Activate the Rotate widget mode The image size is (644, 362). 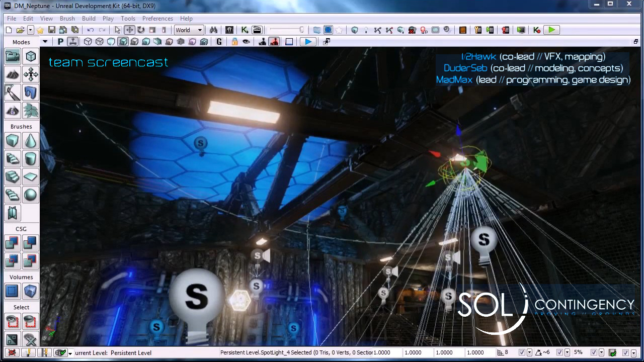click(x=141, y=30)
